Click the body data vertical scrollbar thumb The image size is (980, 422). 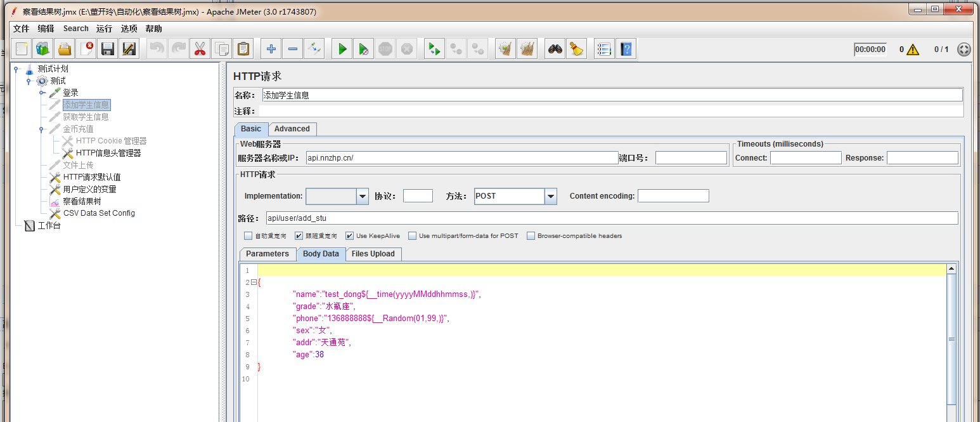[951, 339]
